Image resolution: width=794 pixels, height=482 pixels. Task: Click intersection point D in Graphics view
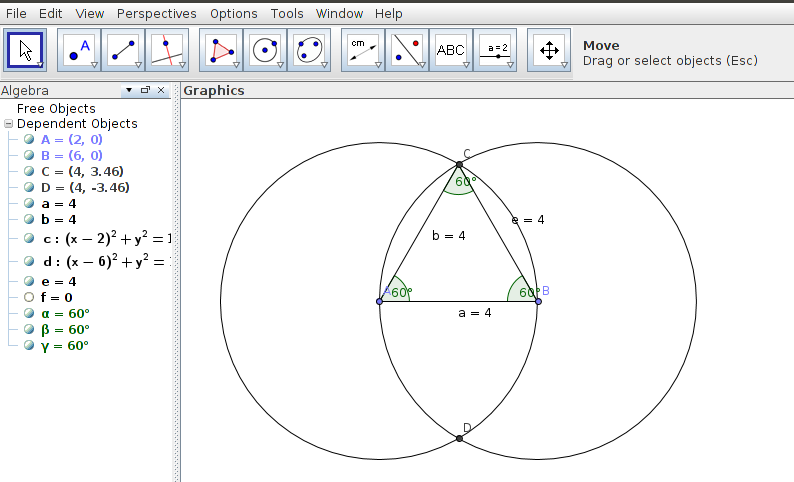coord(459,438)
